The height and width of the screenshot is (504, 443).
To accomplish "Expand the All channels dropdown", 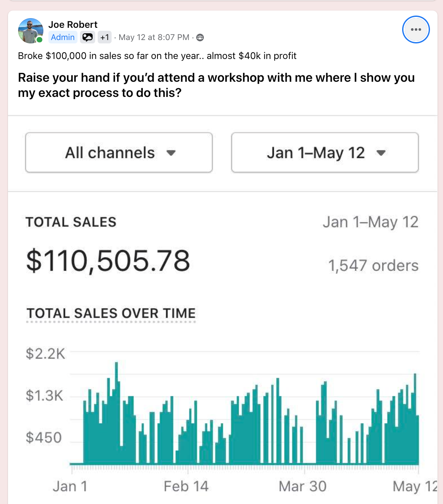I will 119,153.
